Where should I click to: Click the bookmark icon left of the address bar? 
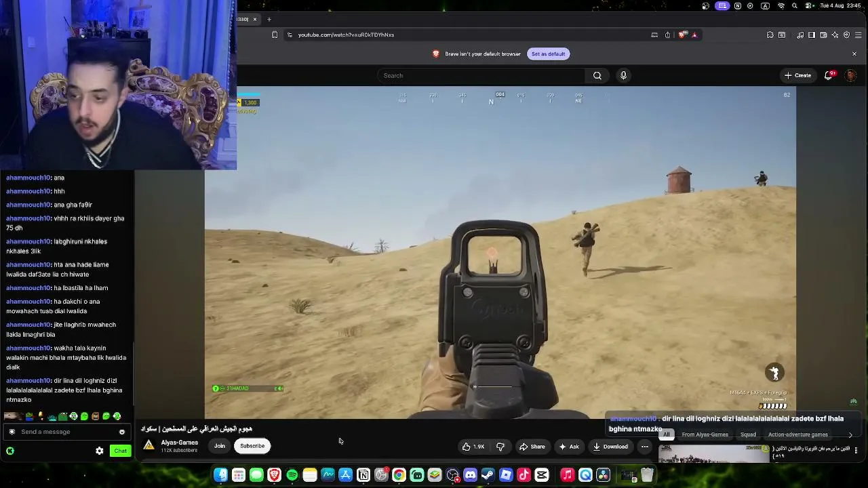click(x=275, y=35)
